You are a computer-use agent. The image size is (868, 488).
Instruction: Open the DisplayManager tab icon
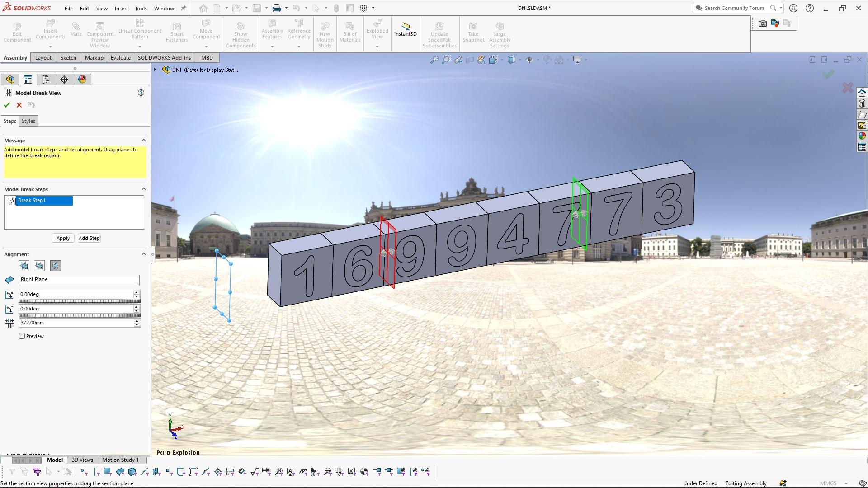(x=82, y=80)
